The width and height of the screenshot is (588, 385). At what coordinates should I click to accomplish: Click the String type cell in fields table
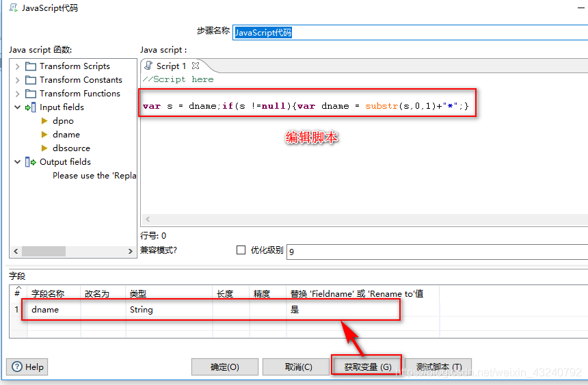tap(169, 310)
